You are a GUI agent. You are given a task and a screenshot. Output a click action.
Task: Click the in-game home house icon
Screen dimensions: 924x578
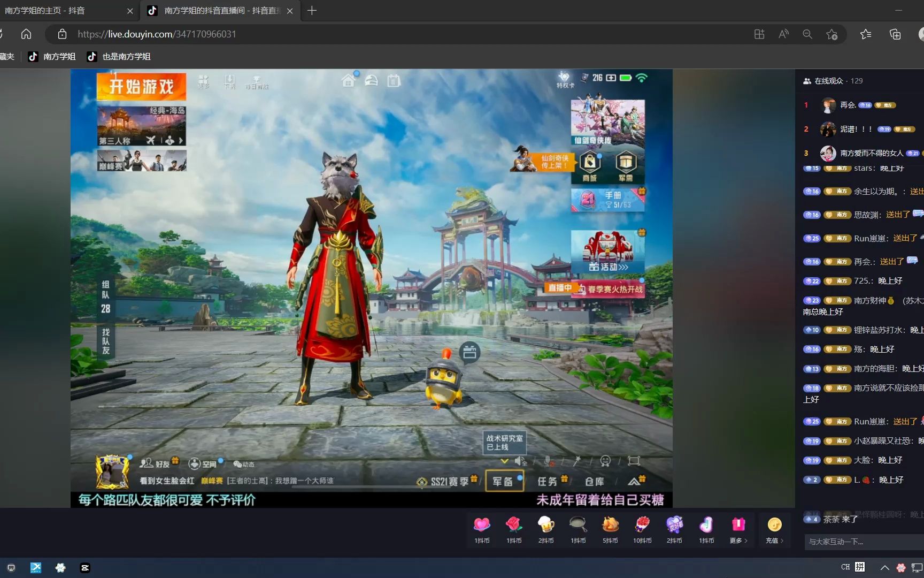348,81
